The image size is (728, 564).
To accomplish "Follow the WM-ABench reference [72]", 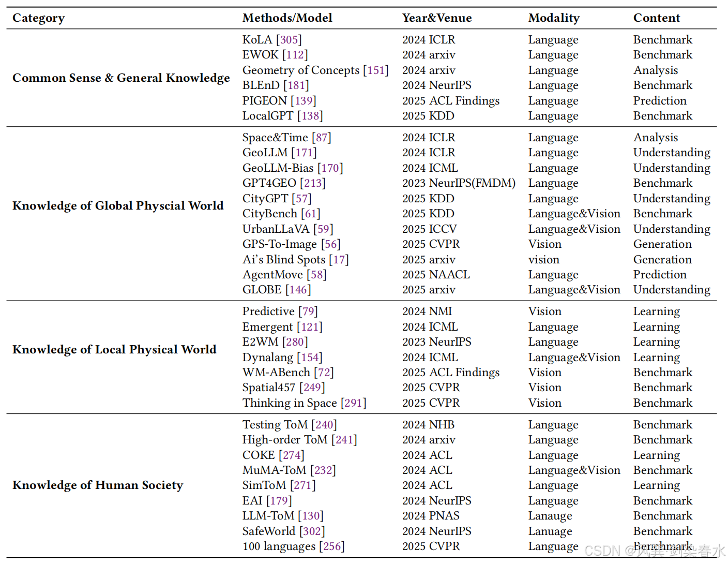I will [324, 373].
